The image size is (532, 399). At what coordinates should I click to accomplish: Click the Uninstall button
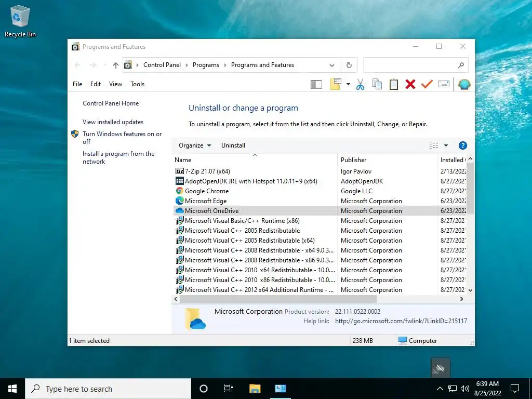point(233,145)
